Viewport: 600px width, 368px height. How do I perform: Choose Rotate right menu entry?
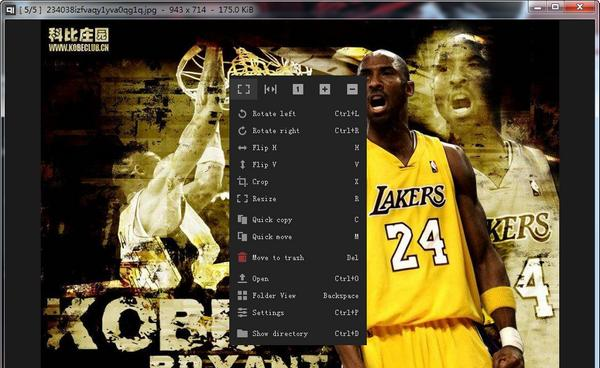298,131
